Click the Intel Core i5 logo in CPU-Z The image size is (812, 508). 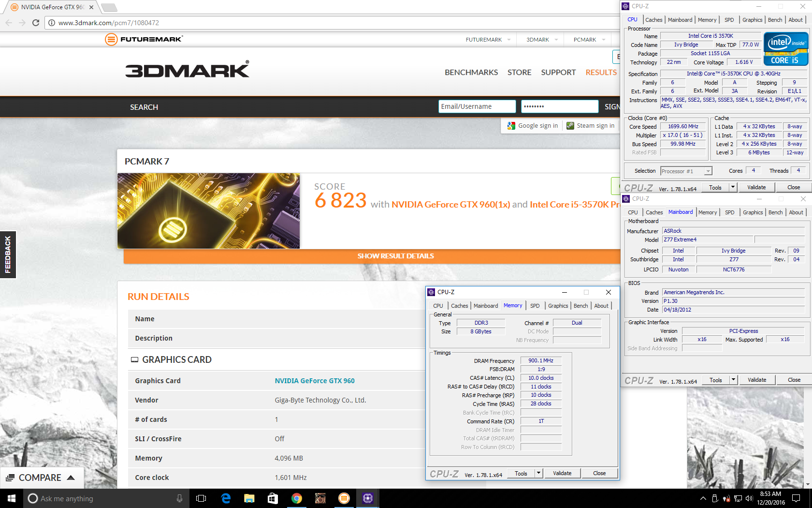[x=785, y=48]
